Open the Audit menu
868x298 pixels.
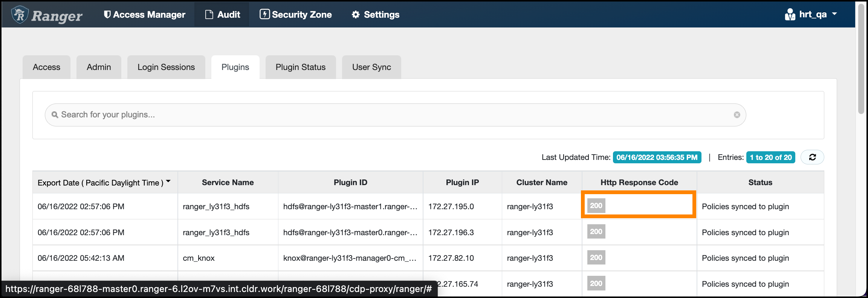[222, 15]
